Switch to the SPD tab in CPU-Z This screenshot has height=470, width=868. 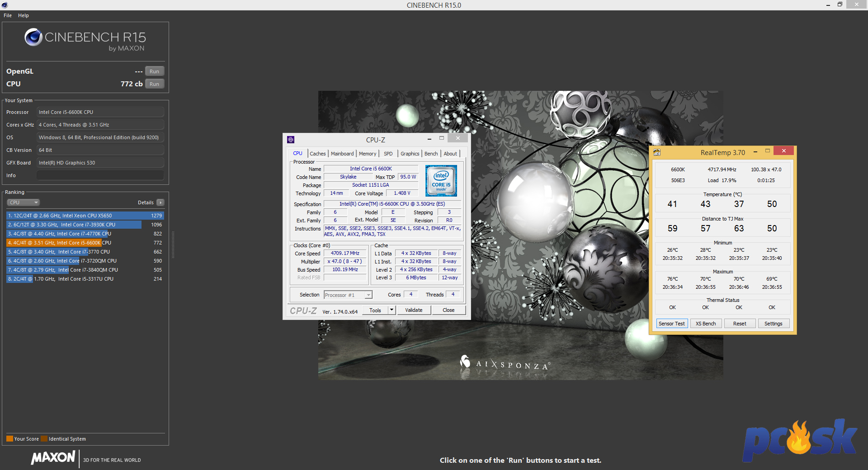(388, 154)
